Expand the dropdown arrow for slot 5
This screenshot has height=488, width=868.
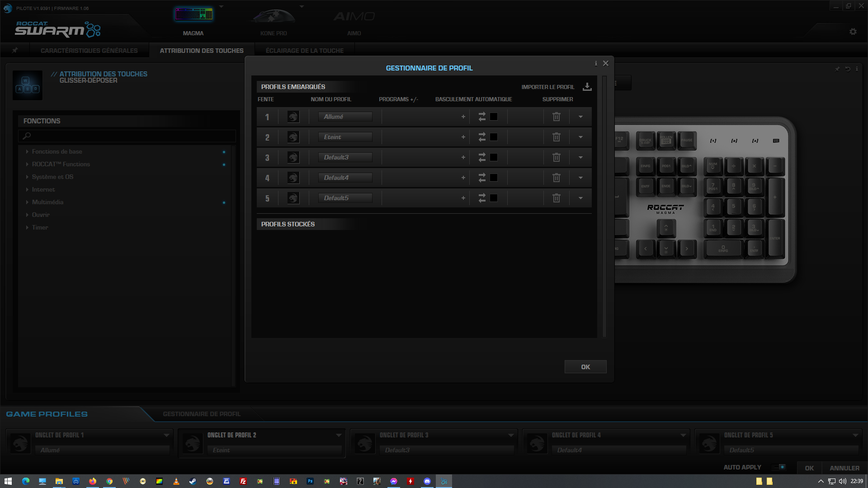click(580, 198)
